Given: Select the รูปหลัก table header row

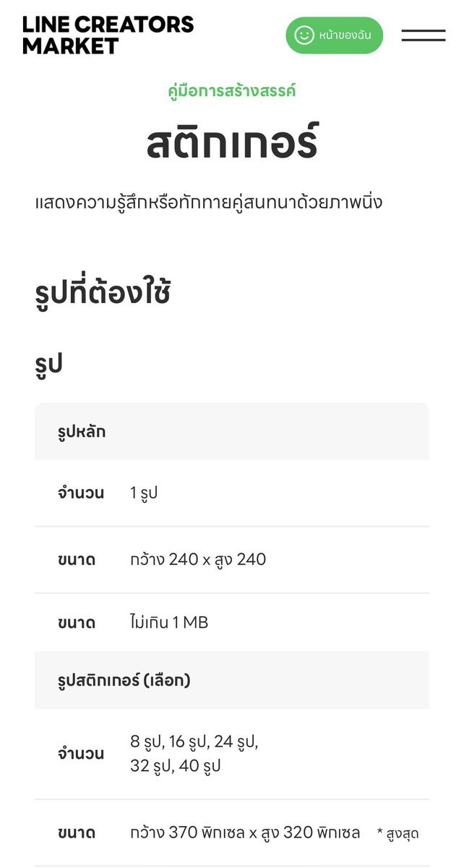Looking at the screenshot, I should (232, 432).
